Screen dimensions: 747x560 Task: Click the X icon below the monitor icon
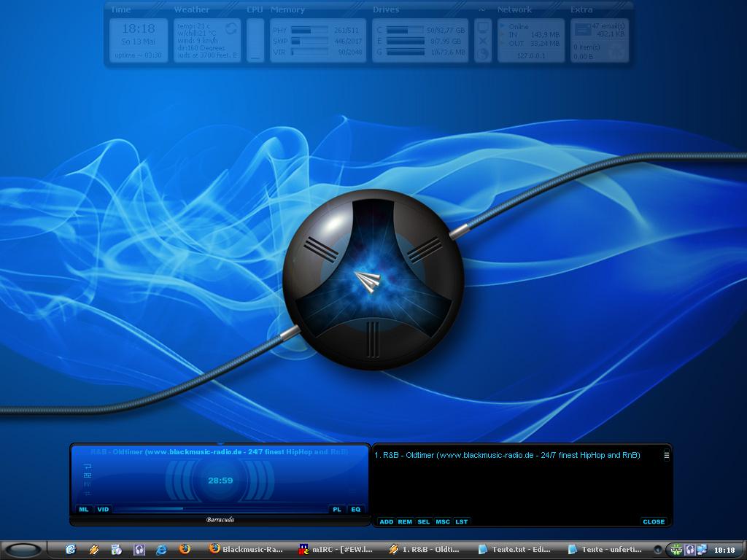coord(483,41)
